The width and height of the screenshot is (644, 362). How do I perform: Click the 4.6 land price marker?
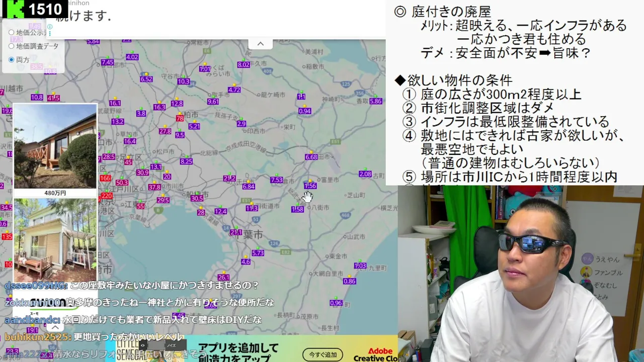[246, 262]
